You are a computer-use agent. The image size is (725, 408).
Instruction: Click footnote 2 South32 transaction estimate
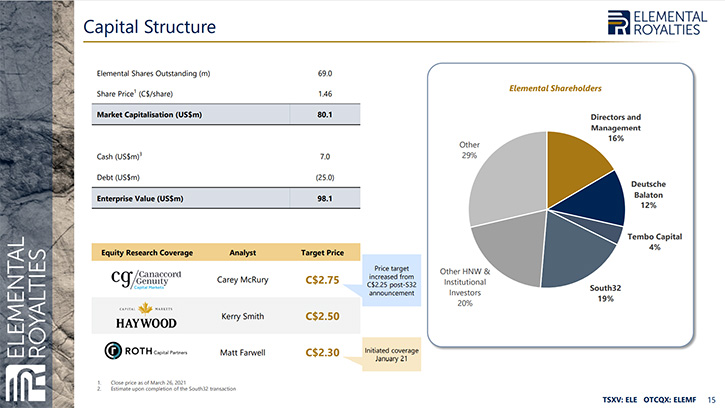173,389
